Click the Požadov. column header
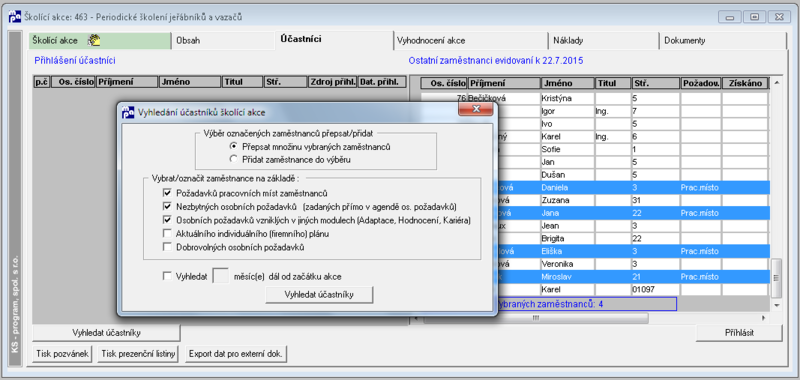The width and height of the screenshot is (800, 380). 701,83
